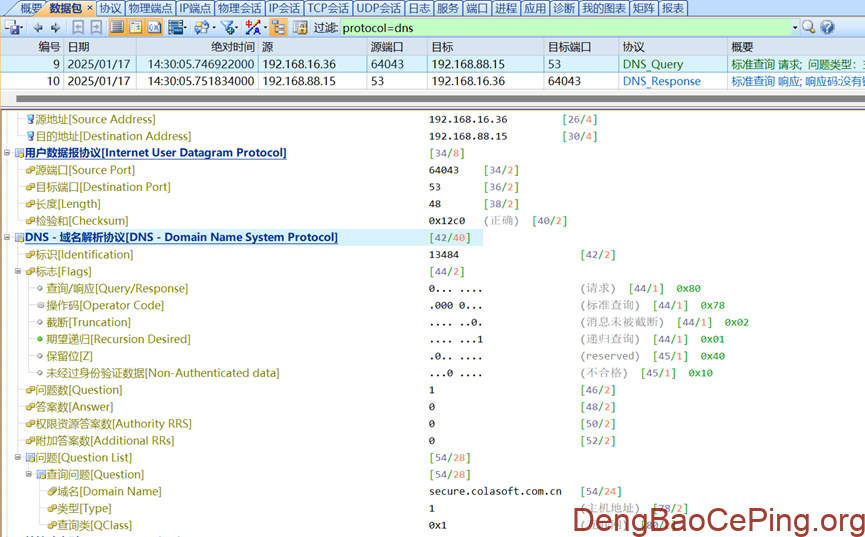Toggle the hex data pane view
865x537 pixels.
[155, 28]
